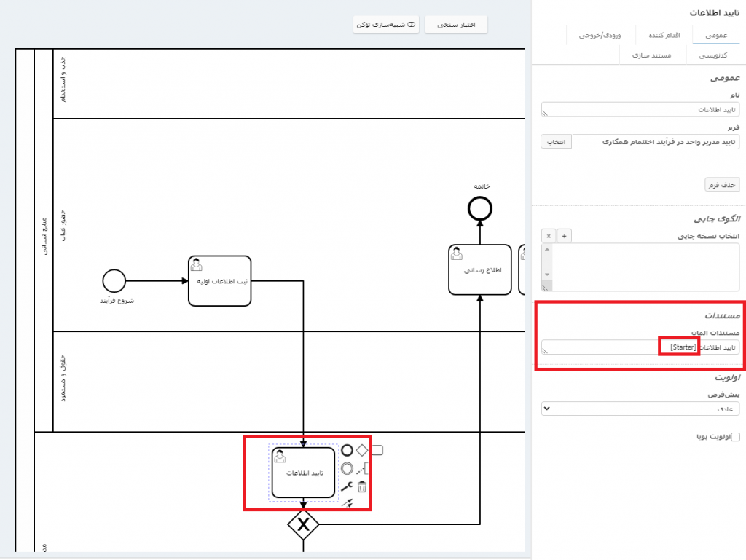This screenshot has width=746, height=560.
Task: Append end event from context pad
Action: click(347, 450)
